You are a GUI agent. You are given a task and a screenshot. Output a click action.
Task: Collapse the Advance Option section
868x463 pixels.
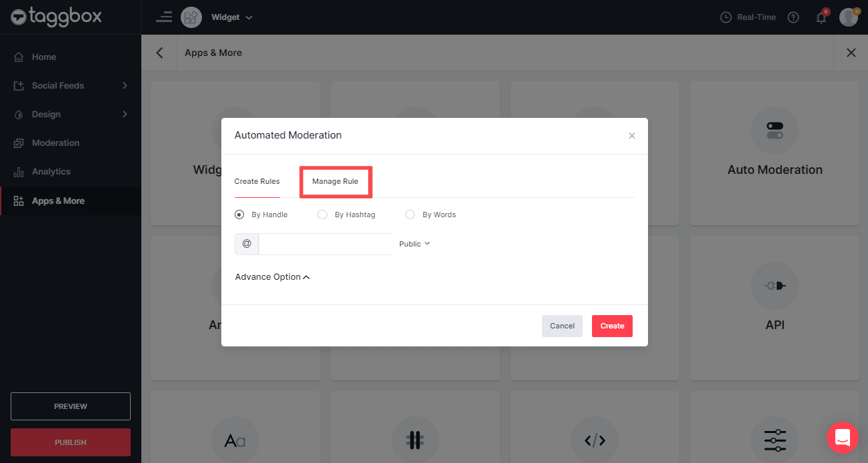point(272,277)
